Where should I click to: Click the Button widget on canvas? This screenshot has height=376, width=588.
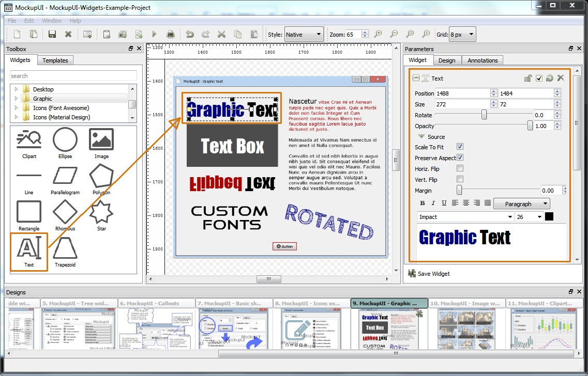coord(284,246)
